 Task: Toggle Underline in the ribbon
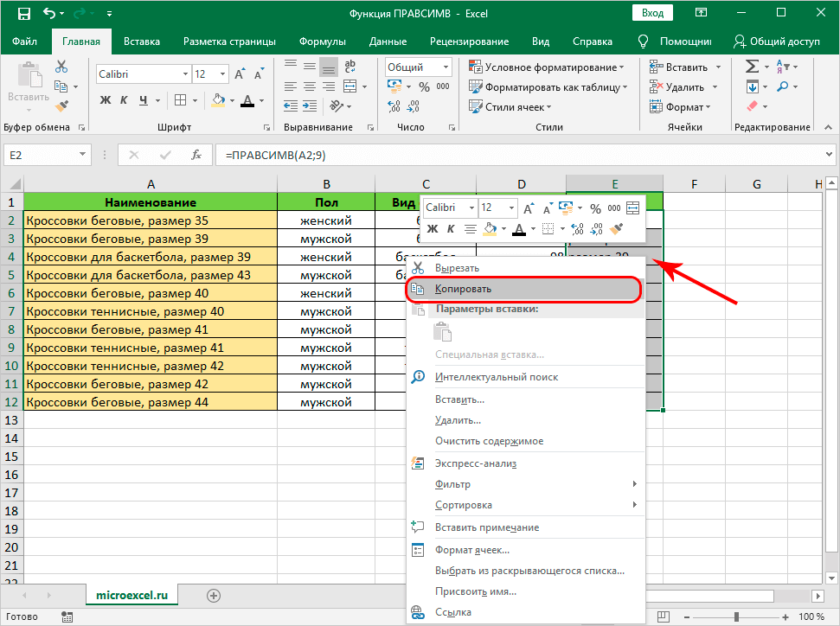[x=143, y=100]
